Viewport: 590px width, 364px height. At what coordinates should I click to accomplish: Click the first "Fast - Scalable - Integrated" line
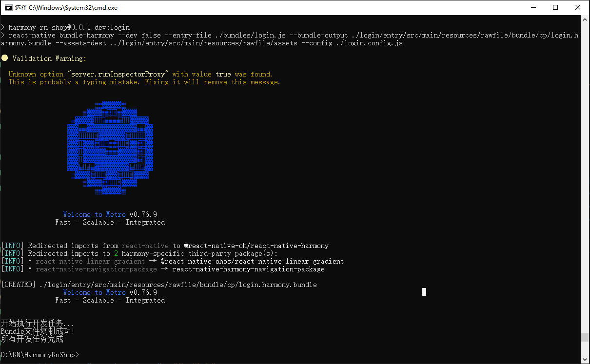[110, 222]
